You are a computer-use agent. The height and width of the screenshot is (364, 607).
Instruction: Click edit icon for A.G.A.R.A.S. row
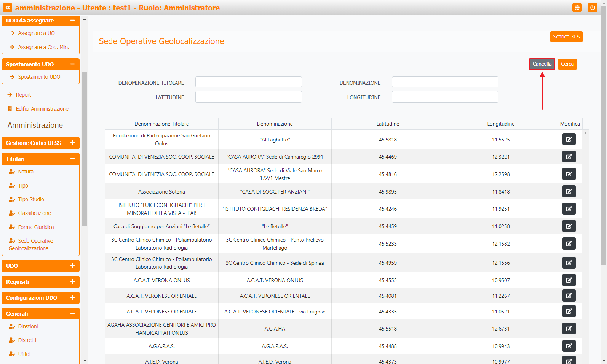569,346
